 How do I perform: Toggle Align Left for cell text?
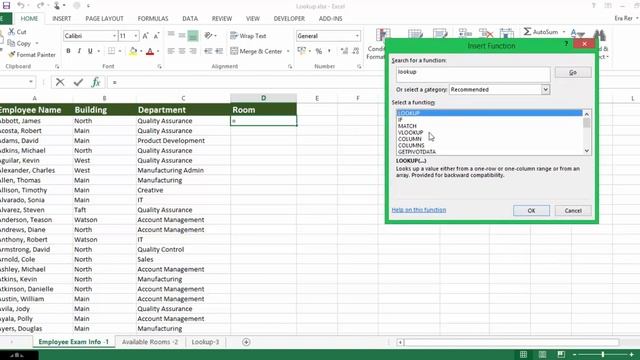pos(171,51)
